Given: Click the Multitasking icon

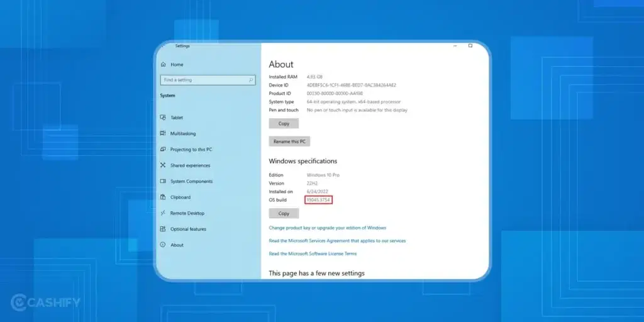Looking at the screenshot, I should 163,133.
